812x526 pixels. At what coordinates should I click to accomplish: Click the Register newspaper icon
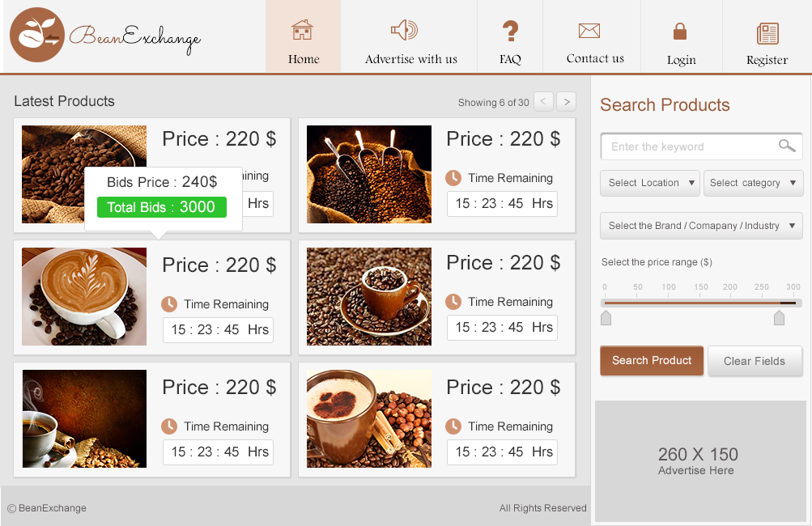tap(767, 33)
